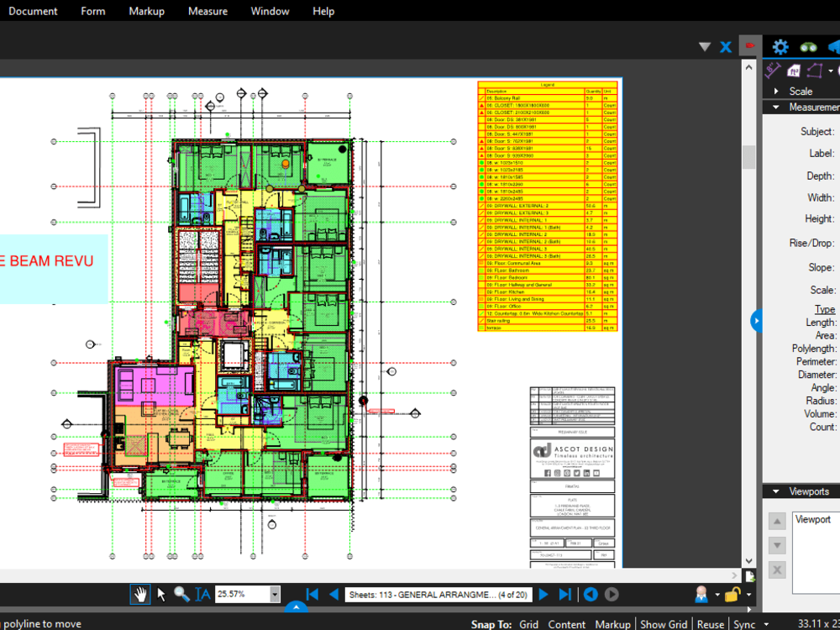Select the Pan hand tool

(139, 594)
